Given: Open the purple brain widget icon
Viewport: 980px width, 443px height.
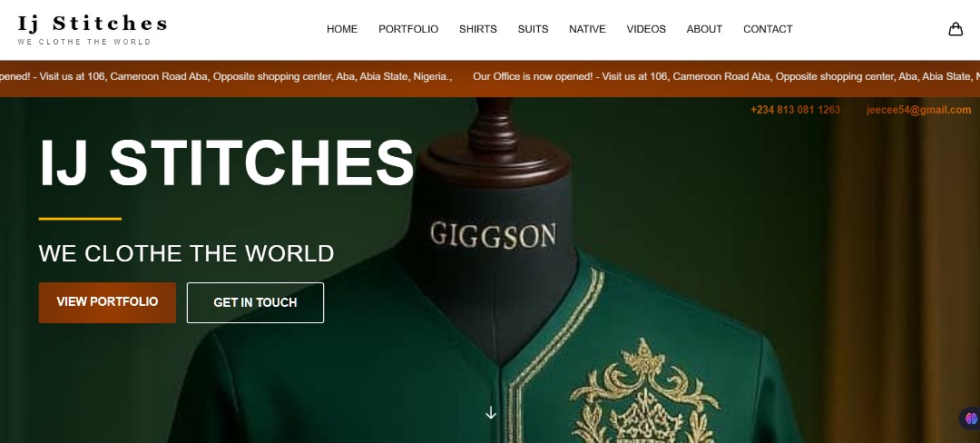Looking at the screenshot, I should pyautogui.click(x=971, y=418).
